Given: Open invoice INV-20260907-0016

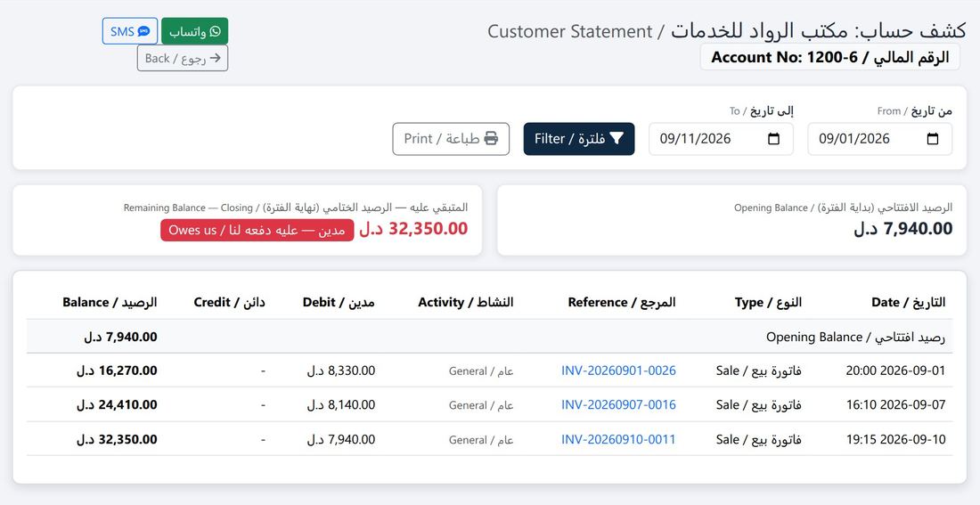Looking at the screenshot, I should [x=619, y=405].
